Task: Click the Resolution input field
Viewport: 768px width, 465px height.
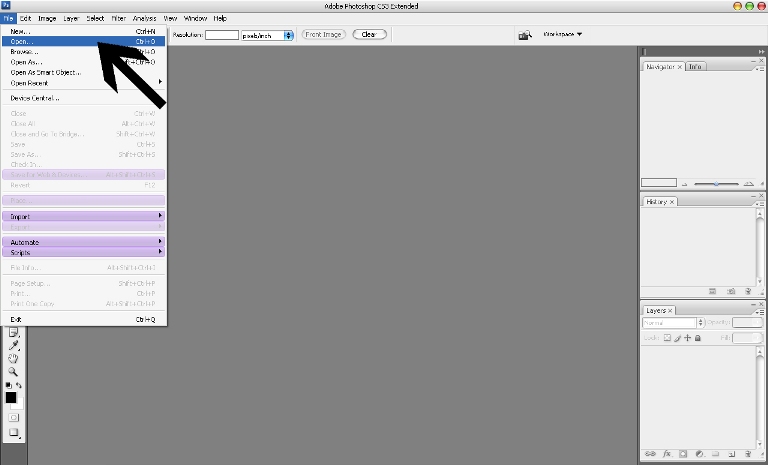Action: [x=222, y=35]
